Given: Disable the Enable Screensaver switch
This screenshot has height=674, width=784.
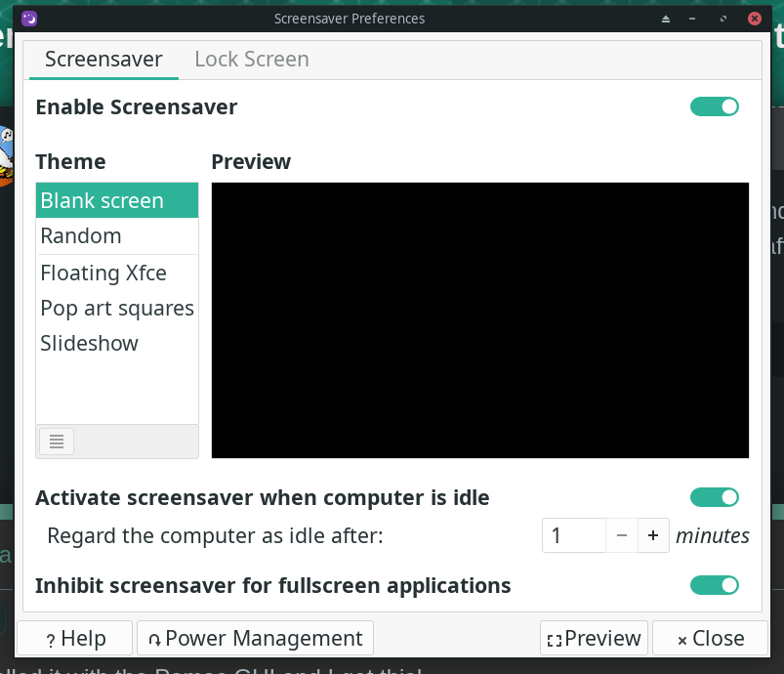Looking at the screenshot, I should (715, 106).
